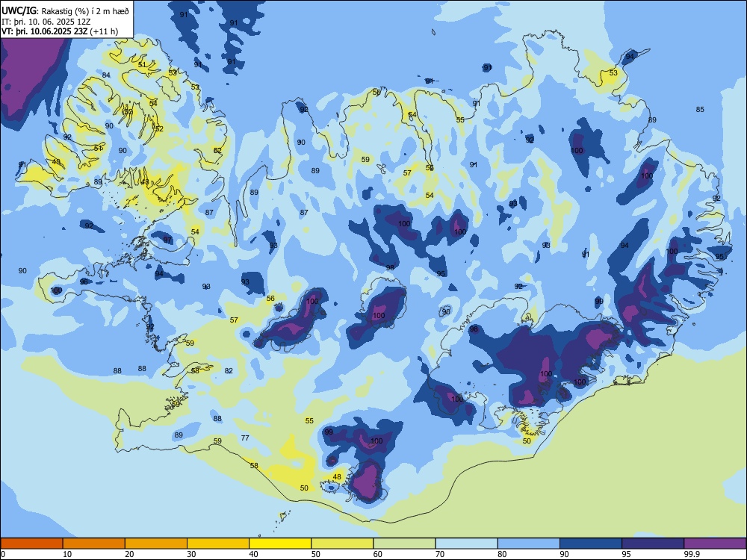Select the '30' color scale tick label
The height and width of the screenshot is (560, 747).
pyautogui.click(x=191, y=554)
